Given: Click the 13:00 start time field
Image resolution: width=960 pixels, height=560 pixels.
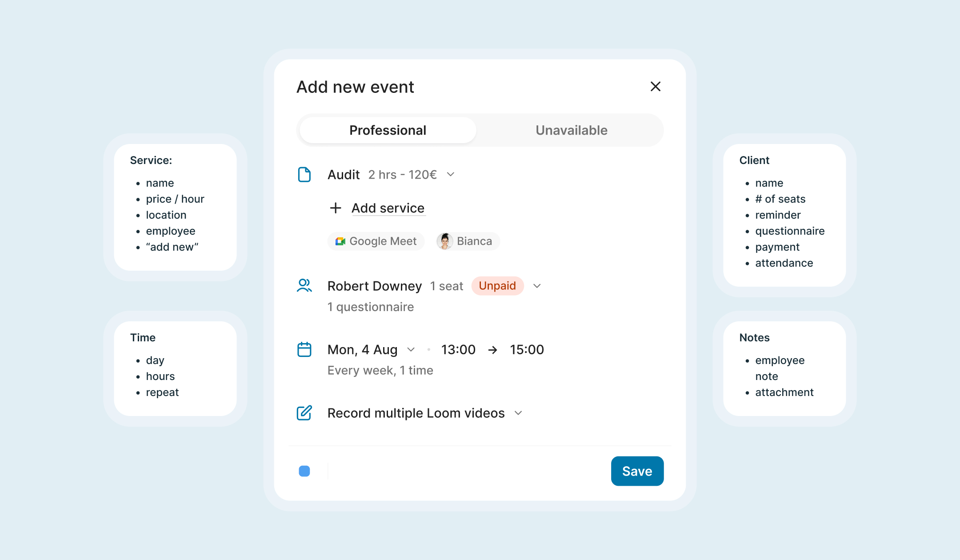Looking at the screenshot, I should (x=458, y=350).
